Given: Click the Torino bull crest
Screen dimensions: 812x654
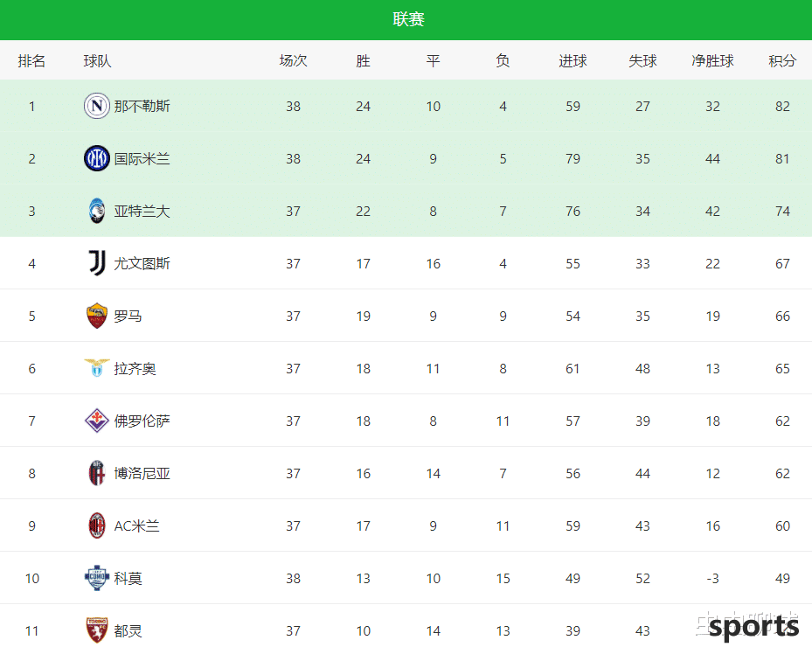Looking at the screenshot, I should tap(97, 630).
